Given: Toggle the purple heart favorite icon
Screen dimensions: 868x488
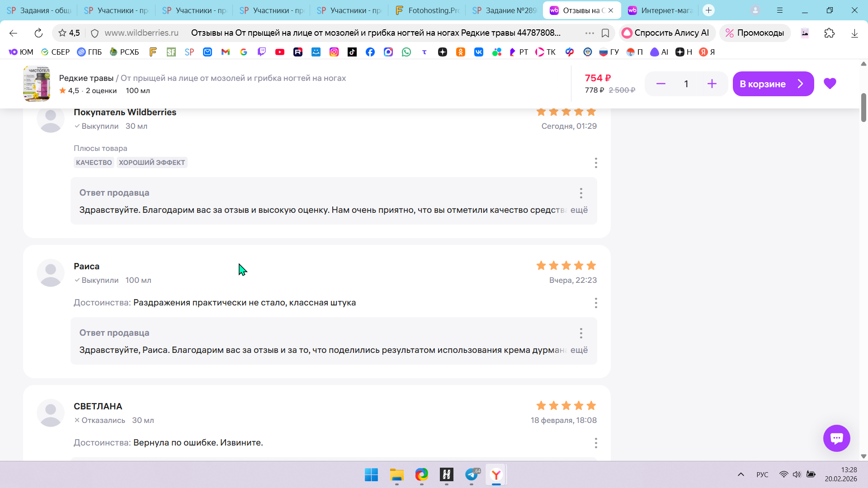Looking at the screenshot, I should pyautogui.click(x=830, y=84).
